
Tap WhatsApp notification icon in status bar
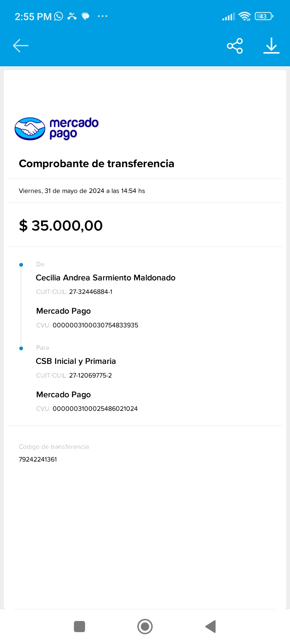(59, 16)
